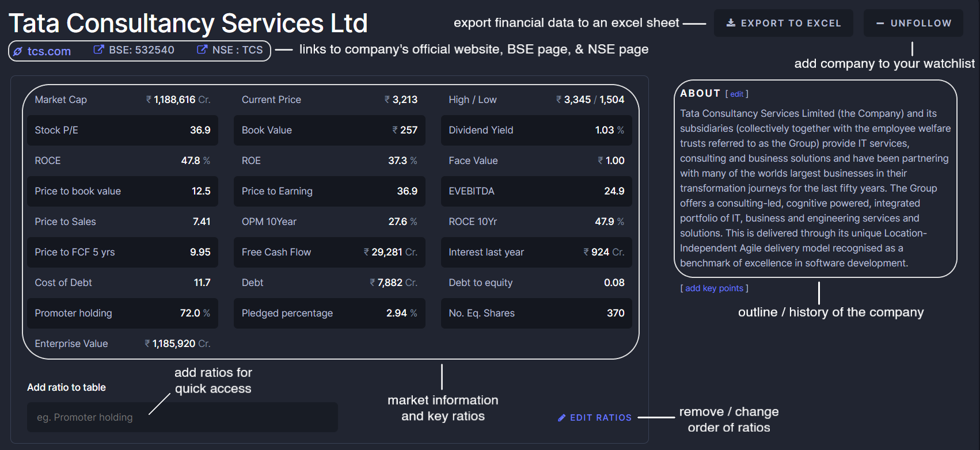Select the Free Cash Flow row
This screenshot has height=450, width=980.
pos(329,252)
